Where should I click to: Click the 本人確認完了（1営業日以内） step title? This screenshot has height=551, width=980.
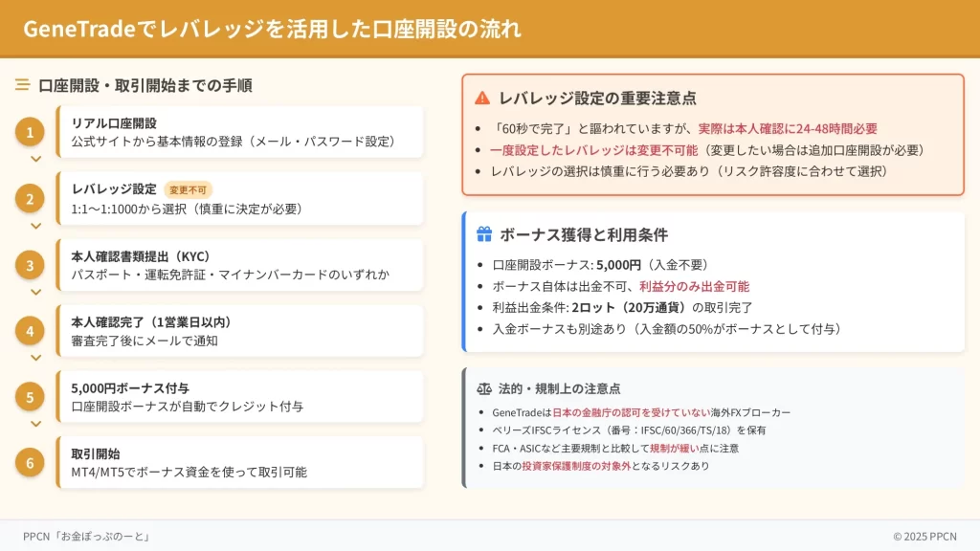coord(151,322)
